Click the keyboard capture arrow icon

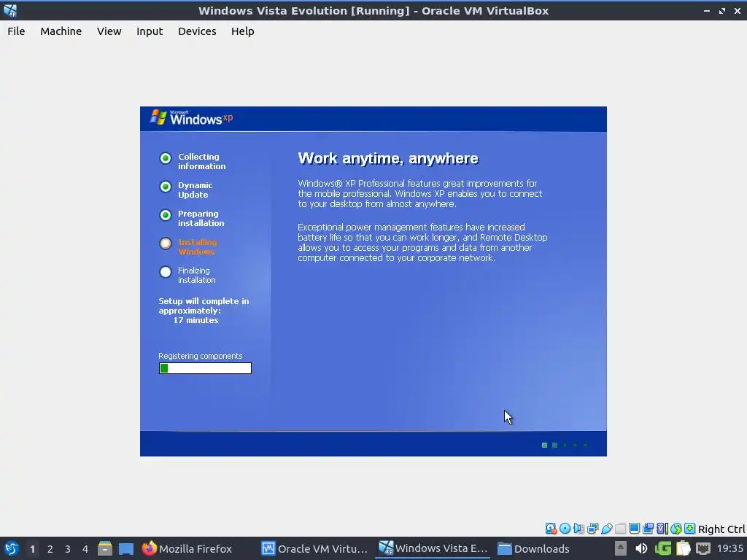(x=690, y=529)
